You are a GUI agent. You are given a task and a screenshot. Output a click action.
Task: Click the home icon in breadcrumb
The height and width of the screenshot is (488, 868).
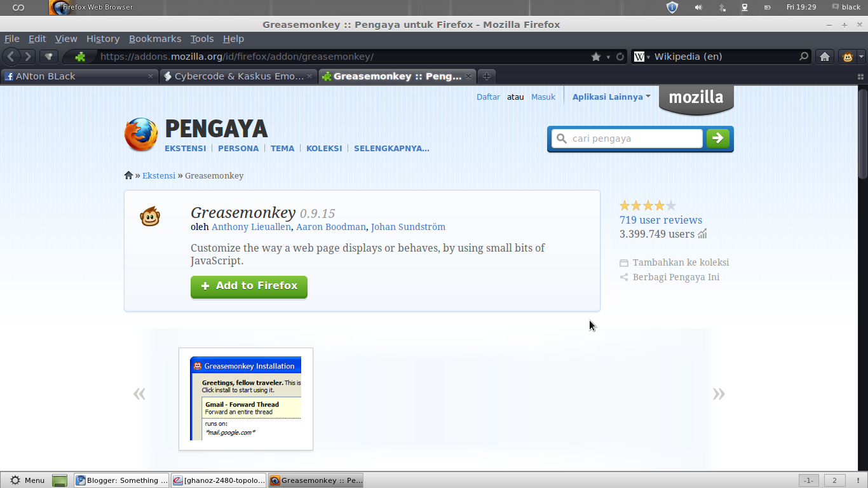(128, 175)
